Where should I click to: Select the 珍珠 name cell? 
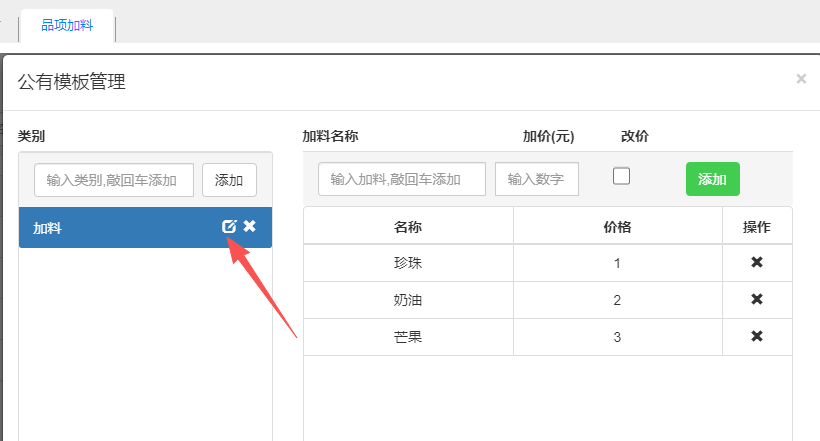(x=408, y=263)
